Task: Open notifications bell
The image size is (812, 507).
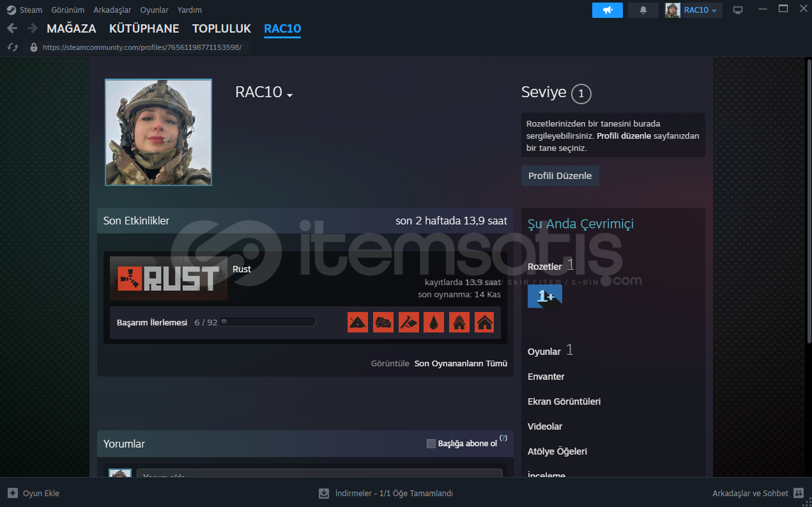Action: [643, 10]
